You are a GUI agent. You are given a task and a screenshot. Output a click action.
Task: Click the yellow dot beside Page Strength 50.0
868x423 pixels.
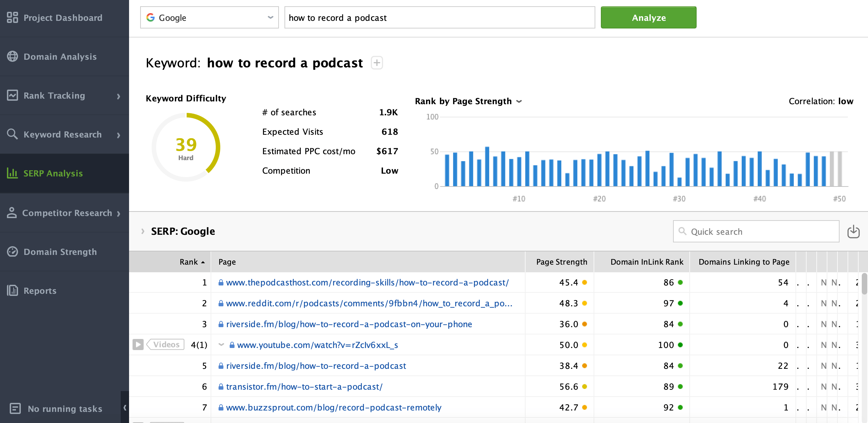tap(585, 345)
